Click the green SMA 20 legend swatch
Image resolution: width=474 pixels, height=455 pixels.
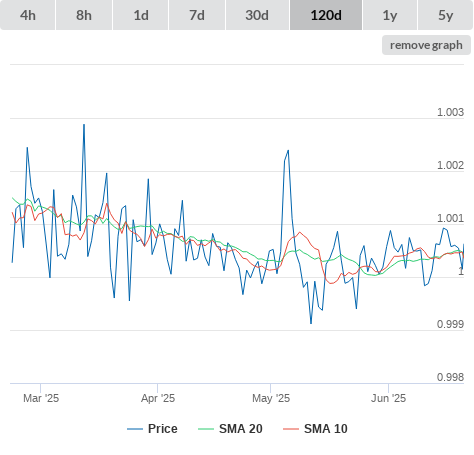[206, 429]
